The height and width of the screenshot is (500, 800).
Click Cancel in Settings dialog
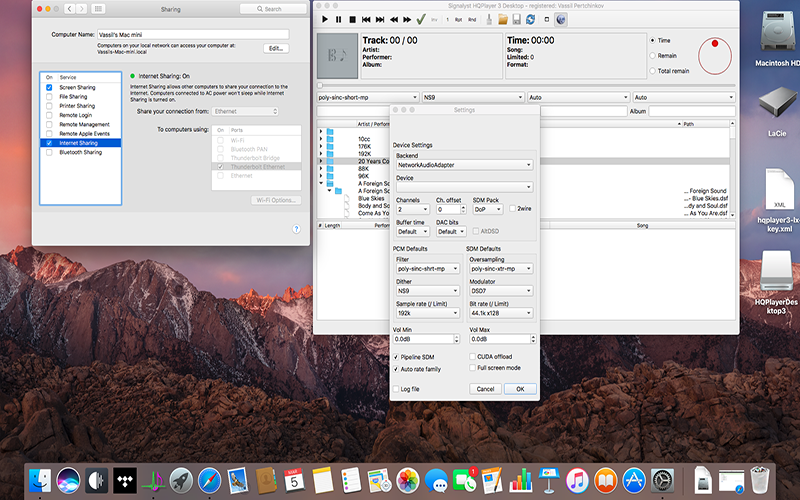(485, 389)
